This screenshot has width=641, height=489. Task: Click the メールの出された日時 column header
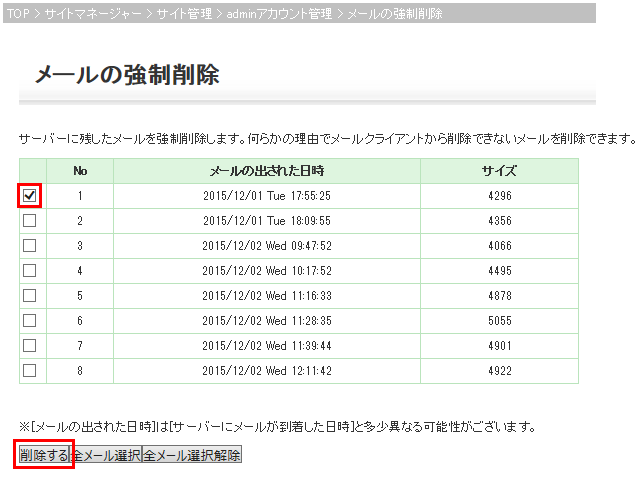tap(266, 171)
